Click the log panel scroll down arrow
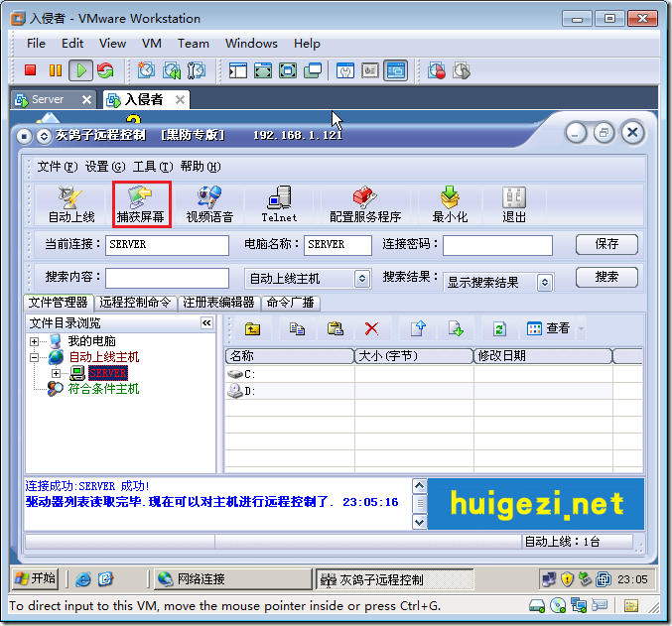 point(420,522)
